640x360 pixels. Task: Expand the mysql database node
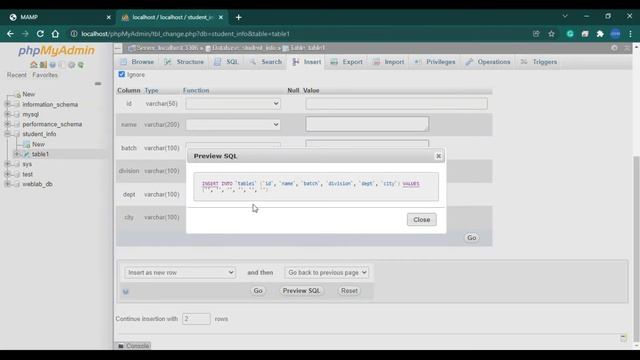(7, 114)
